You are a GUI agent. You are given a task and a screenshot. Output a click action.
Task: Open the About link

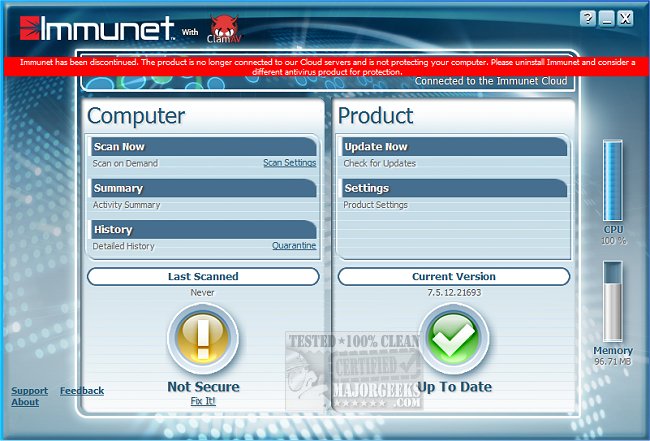tap(25, 402)
